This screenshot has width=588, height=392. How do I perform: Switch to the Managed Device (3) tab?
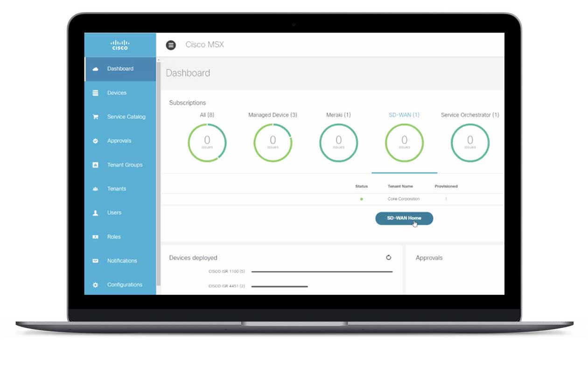(273, 115)
